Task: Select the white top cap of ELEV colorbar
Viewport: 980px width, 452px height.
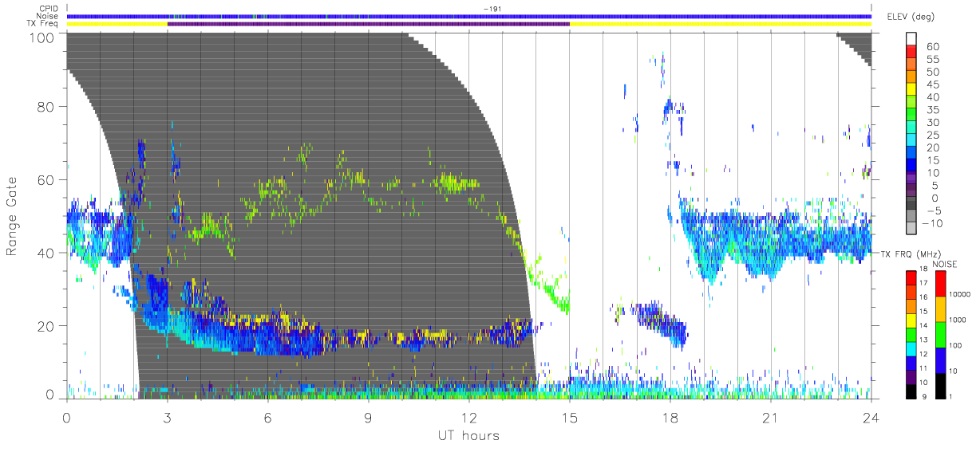Action: point(911,39)
